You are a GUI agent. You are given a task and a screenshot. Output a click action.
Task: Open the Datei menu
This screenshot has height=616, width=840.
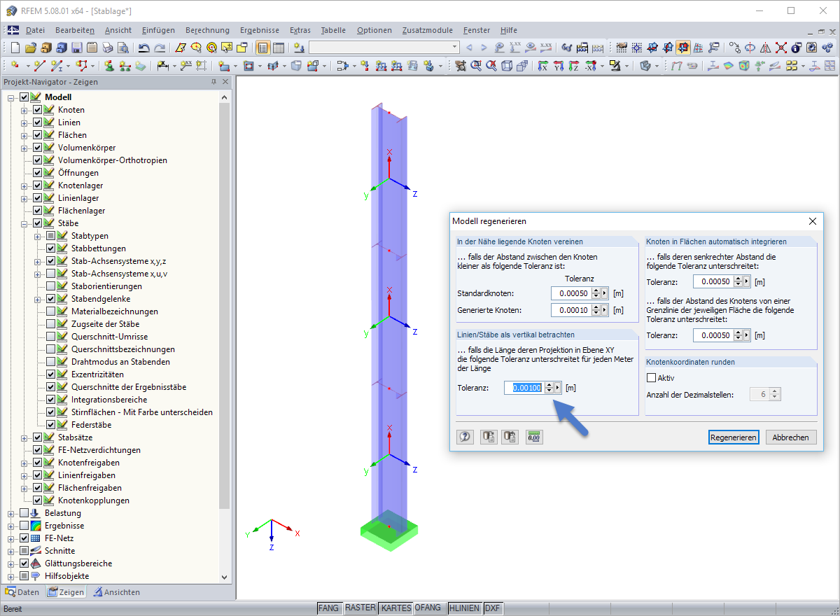35,30
